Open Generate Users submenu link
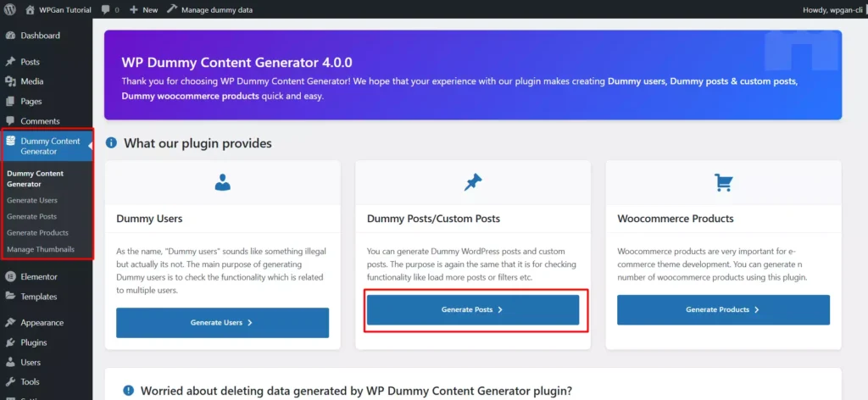 pyautogui.click(x=32, y=200)
